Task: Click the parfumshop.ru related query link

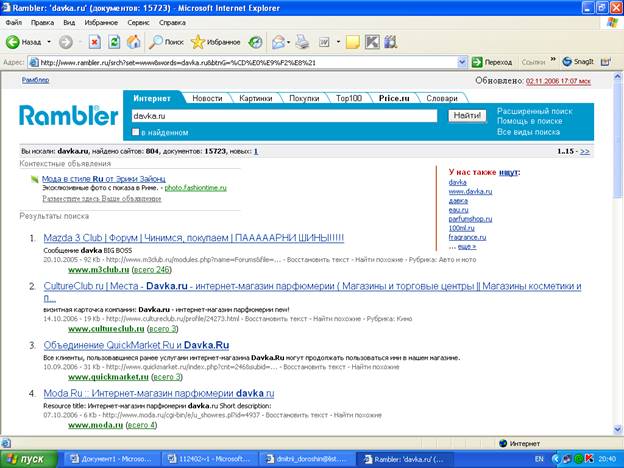Action: (470, 219)
